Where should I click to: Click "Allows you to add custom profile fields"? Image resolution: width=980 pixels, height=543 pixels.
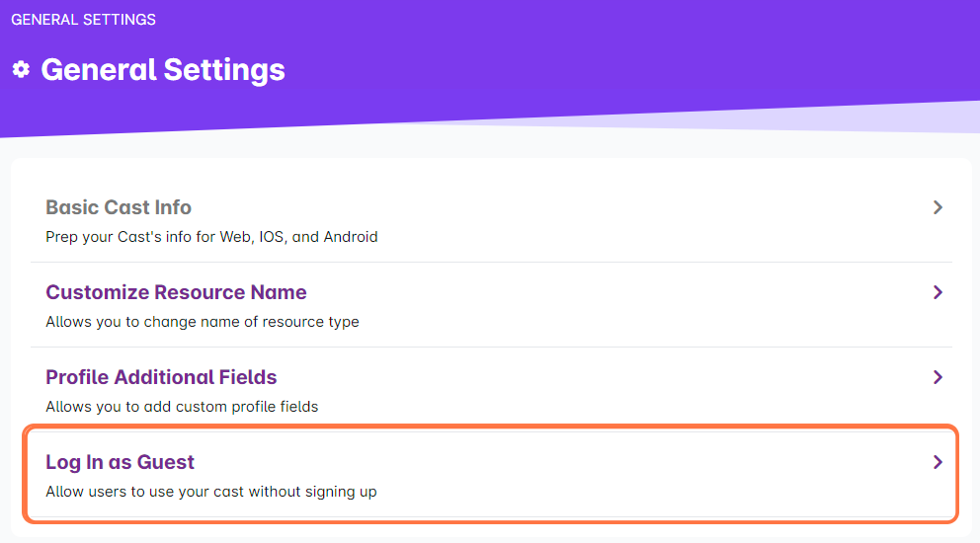coord(182,407)
